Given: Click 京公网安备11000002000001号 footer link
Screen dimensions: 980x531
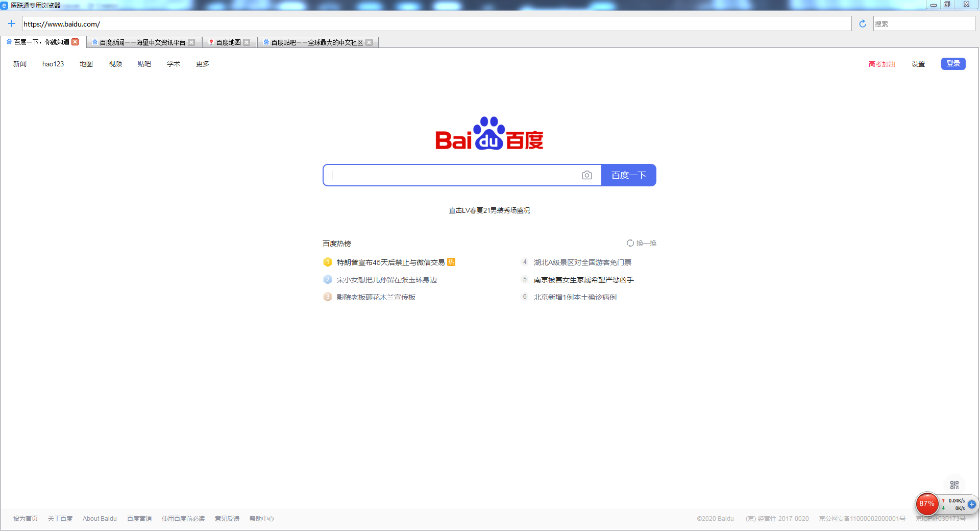Looking at the screenshot, I should pyautogui.click(x=862, y=519).
